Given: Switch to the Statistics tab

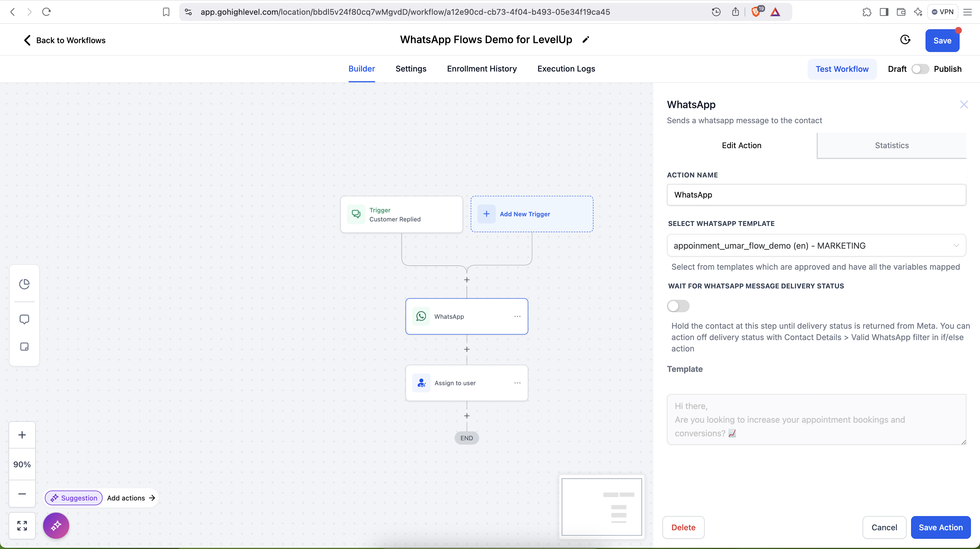Looking at the screenshot, I should [891, 145].
